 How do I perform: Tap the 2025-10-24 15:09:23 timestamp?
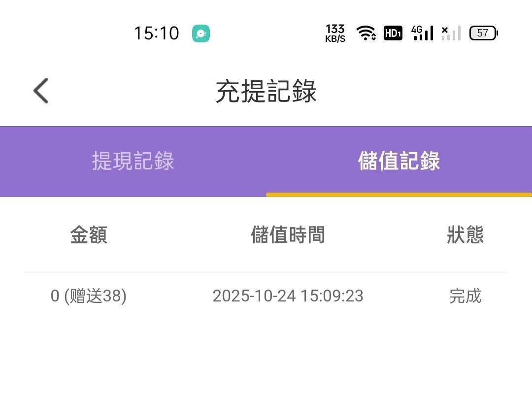pyautogui.click(x=288, y=296)
